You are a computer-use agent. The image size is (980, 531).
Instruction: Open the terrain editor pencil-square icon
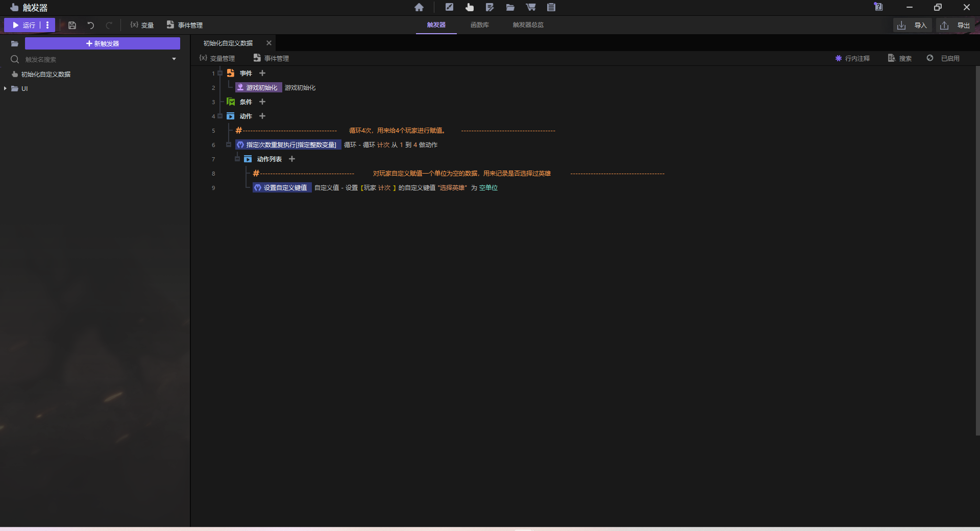click(x=449, y=7)
